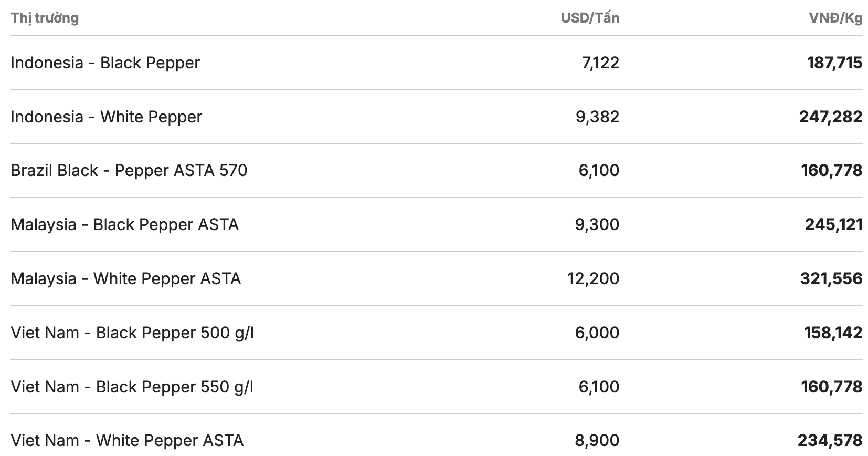Click the 9,300 USD price value
This screenshot has width=868, height=456.
click(x=597, y=225)
